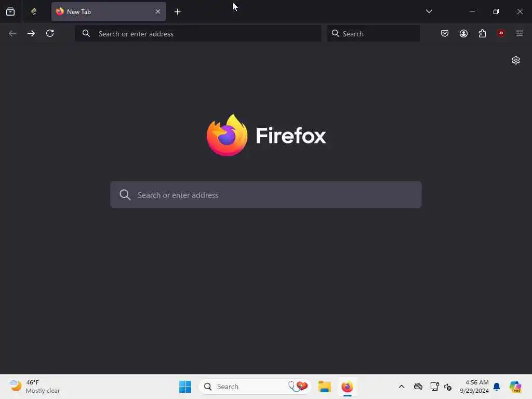Image resolution: width=532 pixels, height=399 pixels.
Task: Open a new tab with the plus button
Action: [x=178, y=12]
